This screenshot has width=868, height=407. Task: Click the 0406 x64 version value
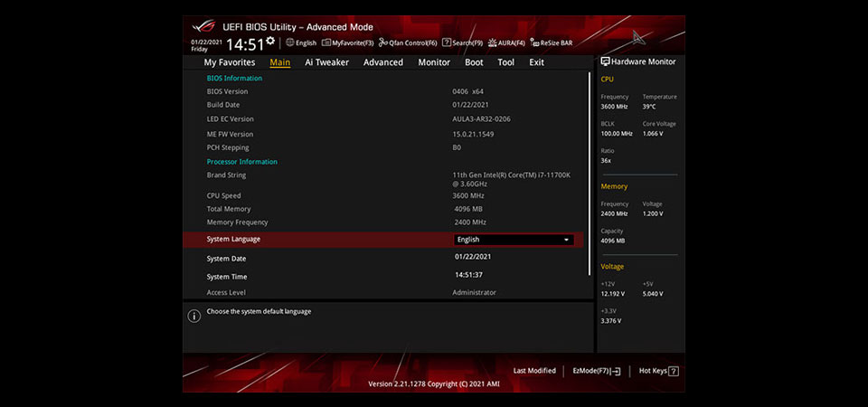467,91
